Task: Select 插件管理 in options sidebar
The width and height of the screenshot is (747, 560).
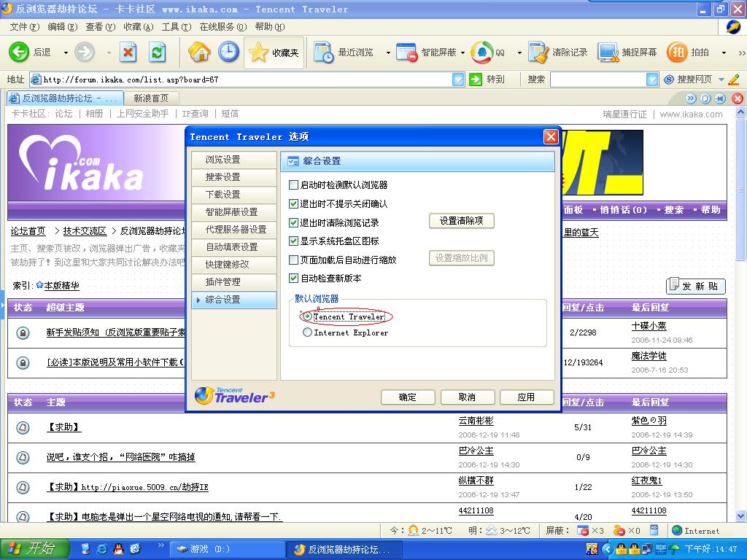Action: [x=234, y=282]
